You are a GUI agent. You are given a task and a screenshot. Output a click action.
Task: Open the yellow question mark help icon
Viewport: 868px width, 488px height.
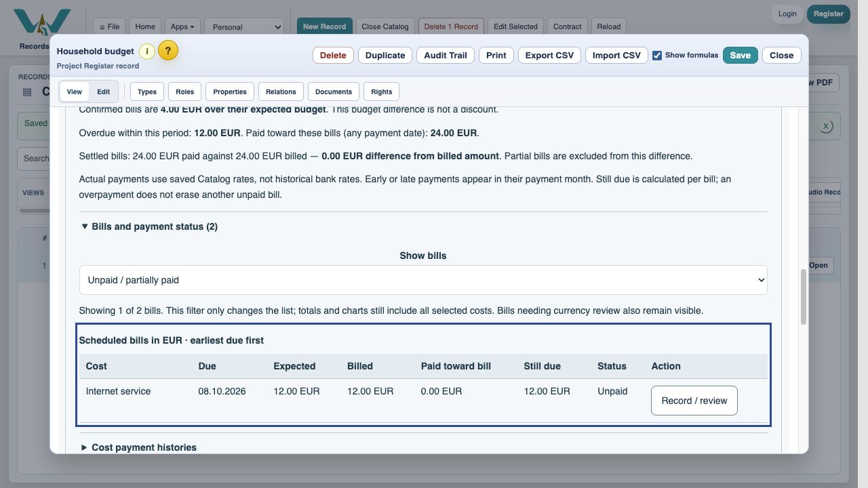[x=168, y=50]
